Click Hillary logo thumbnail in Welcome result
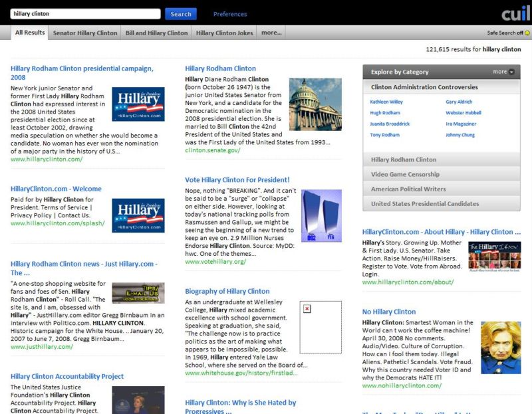Viewport: 532px width, 414px height. 138,215
